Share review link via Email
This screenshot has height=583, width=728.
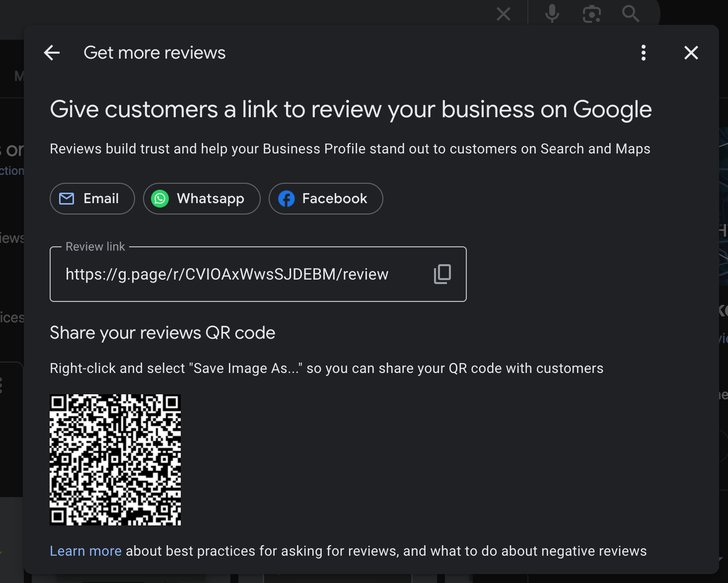[92, 199]
